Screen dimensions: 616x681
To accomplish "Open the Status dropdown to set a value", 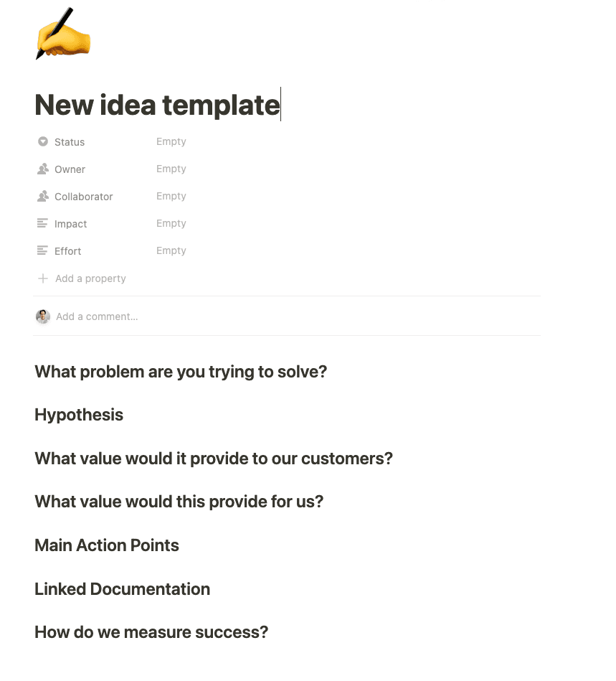I will click(171, 141).
